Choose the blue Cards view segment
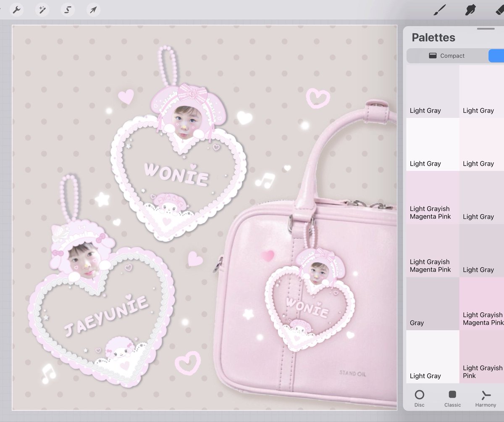 coord(496,55)
